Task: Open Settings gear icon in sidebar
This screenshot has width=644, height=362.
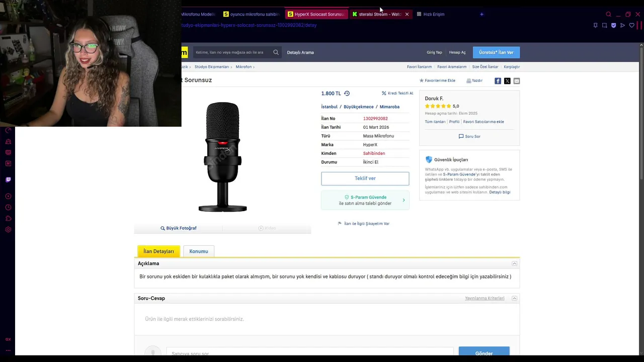Action: pyautogui.click(x=8, y=229)
